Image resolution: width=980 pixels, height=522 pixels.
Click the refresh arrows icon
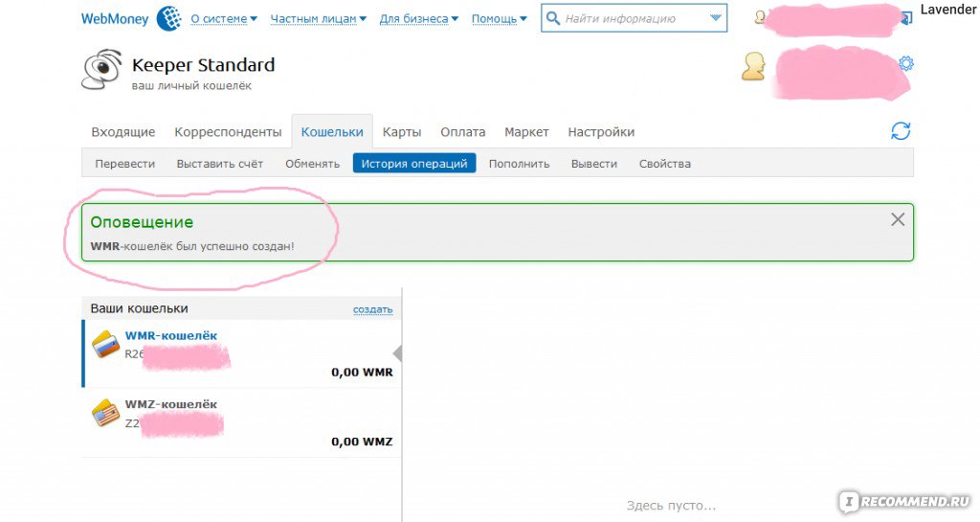tap(901, 131)
